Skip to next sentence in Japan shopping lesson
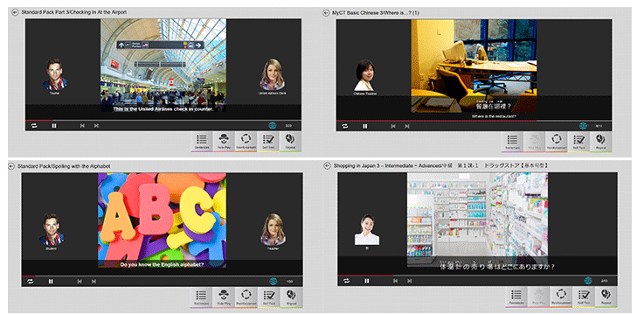644x315 pixels. click(410, 281)
